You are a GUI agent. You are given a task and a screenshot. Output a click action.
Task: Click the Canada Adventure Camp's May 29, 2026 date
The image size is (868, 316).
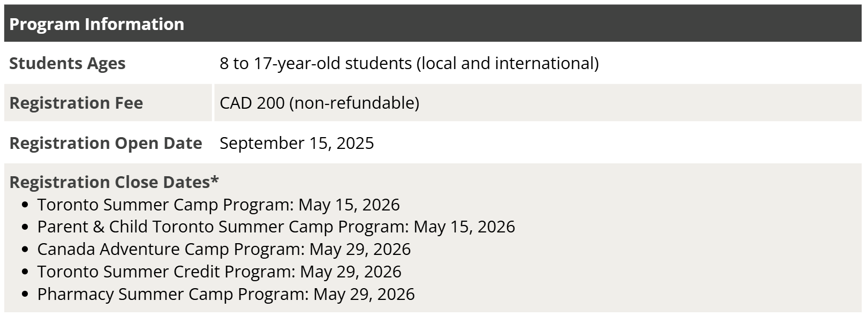point(360,249)
